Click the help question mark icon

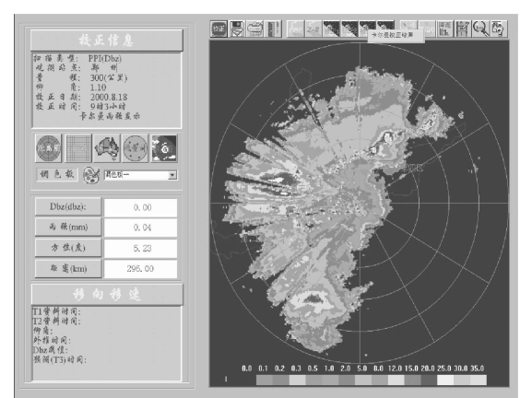pos(499,29)
